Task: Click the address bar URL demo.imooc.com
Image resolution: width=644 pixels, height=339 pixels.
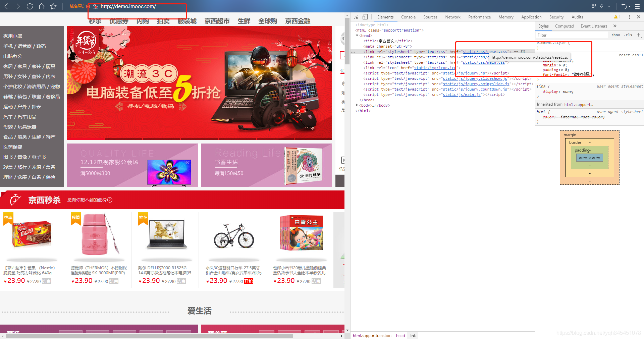Action: [128, 6]
